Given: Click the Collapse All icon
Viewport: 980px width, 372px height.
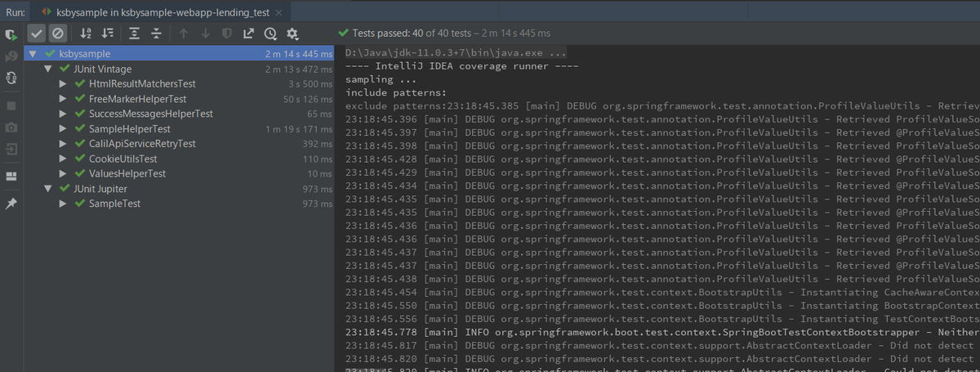Looking at the screenshot, I should [156, 34].
